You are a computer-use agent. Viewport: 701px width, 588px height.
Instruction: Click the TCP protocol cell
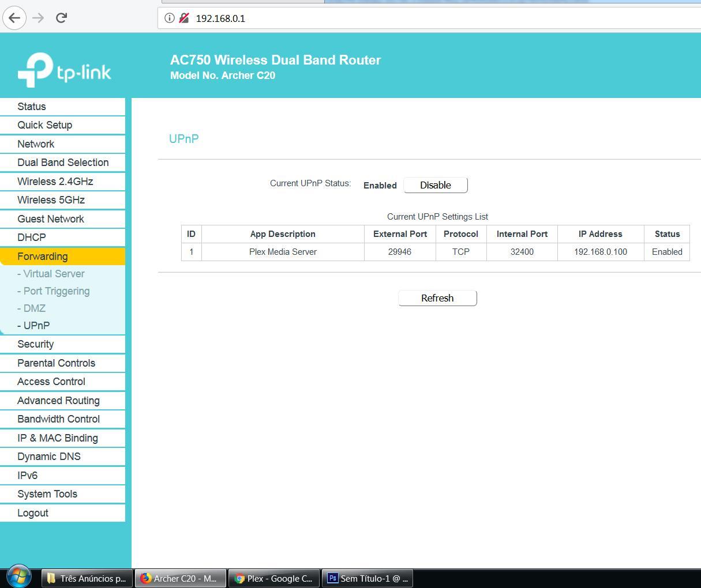[461, 252]
